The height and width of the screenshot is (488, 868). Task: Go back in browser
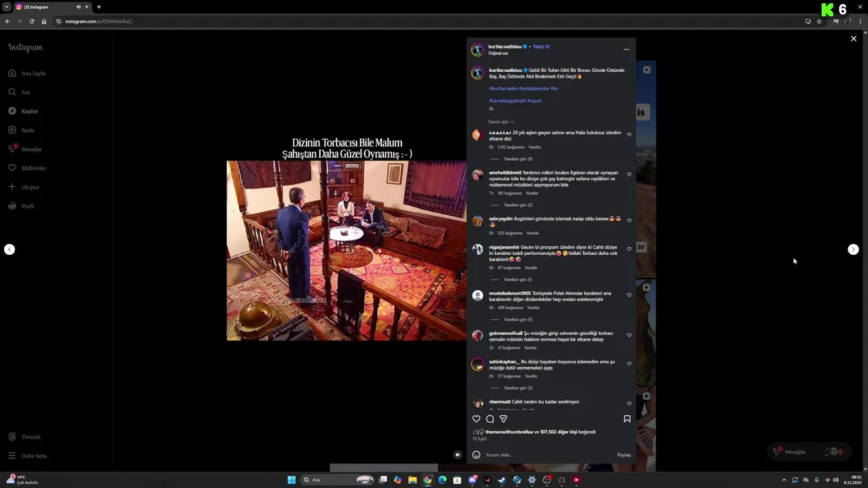7,21
